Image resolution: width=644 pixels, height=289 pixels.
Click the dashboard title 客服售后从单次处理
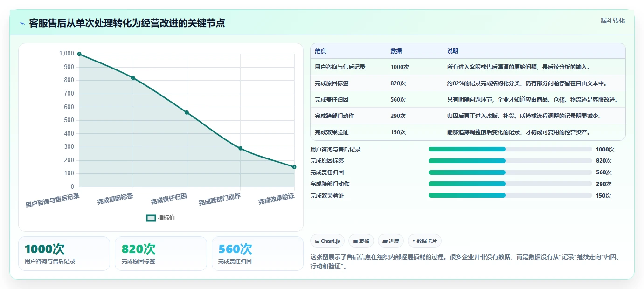[x=127, y=23]
